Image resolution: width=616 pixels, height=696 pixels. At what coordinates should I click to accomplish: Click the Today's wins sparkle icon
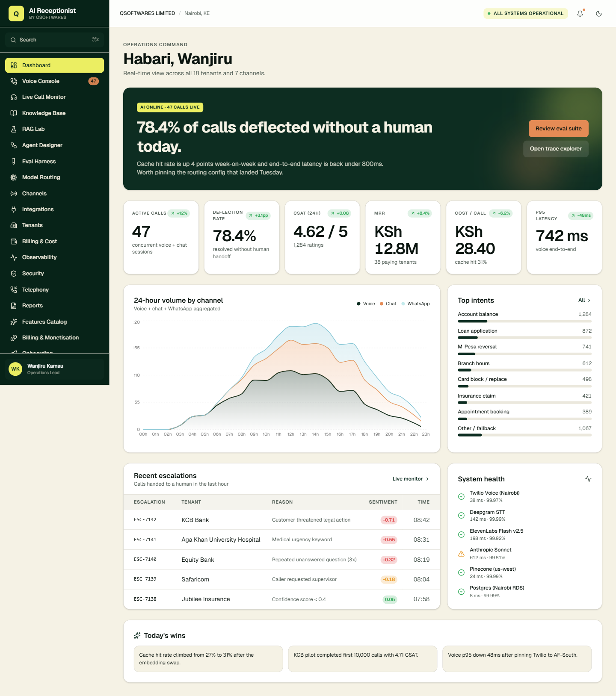pyautogui.click(x=137, y=636)
